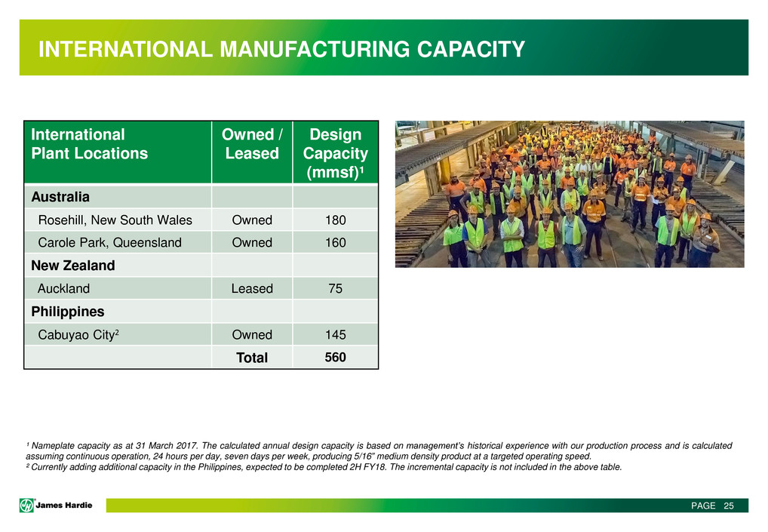Select the Total capacity value 560
The width and height of the screenshot is (768, 532).
[x=335, y=357]
